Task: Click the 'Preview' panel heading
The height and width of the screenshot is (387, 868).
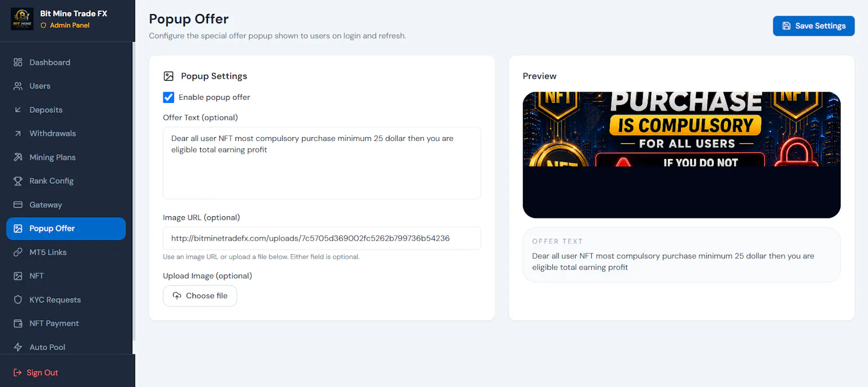Action: tap(539, 76)
